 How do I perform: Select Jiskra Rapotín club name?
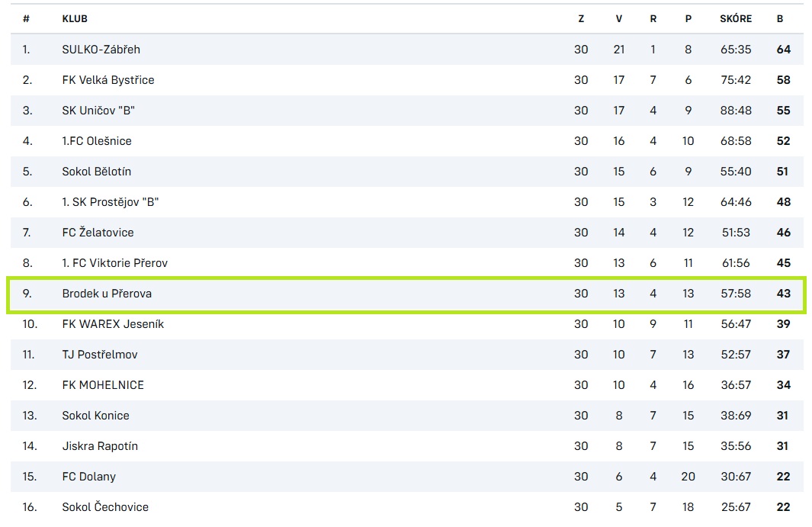tap(100, 447)
